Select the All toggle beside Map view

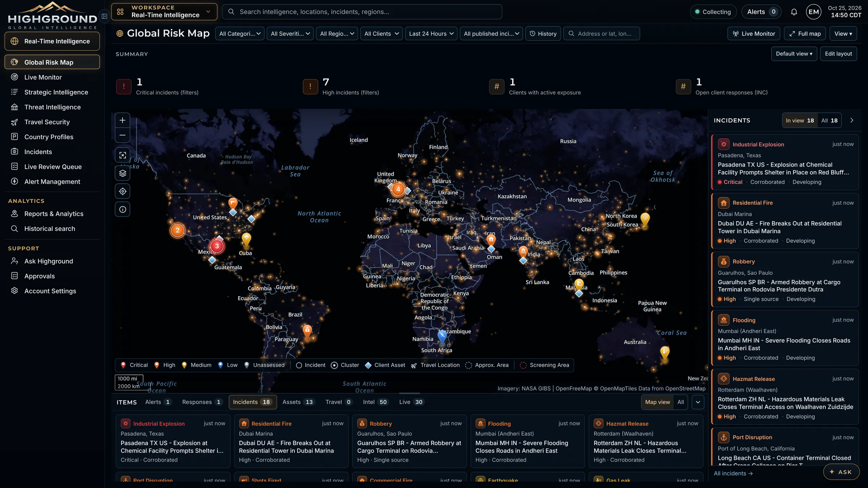pos(680,402)
